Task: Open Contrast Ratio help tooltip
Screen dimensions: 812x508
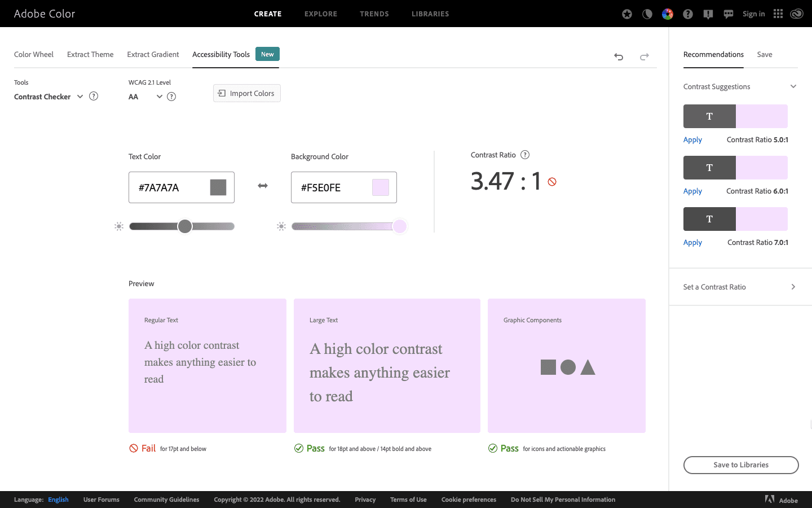Action: [x=525, y=155]
